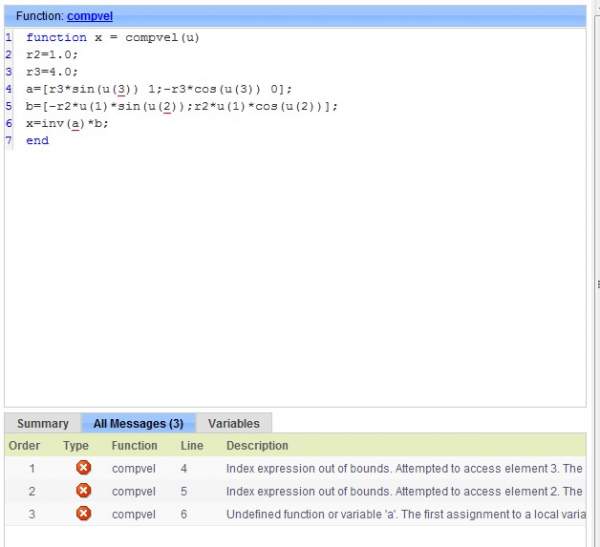Click Line value '6' in message row 3

point(184,514)
